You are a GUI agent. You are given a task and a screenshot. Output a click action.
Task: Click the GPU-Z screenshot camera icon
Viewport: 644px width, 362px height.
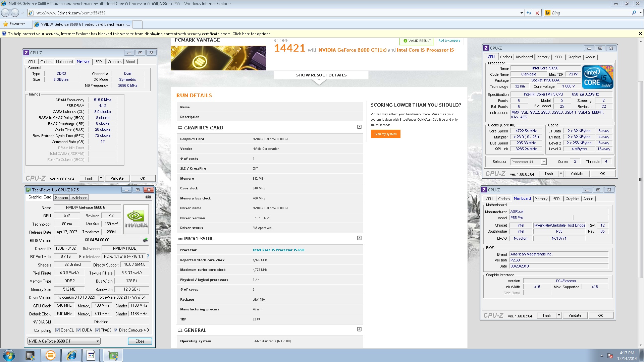pos(148,197)
